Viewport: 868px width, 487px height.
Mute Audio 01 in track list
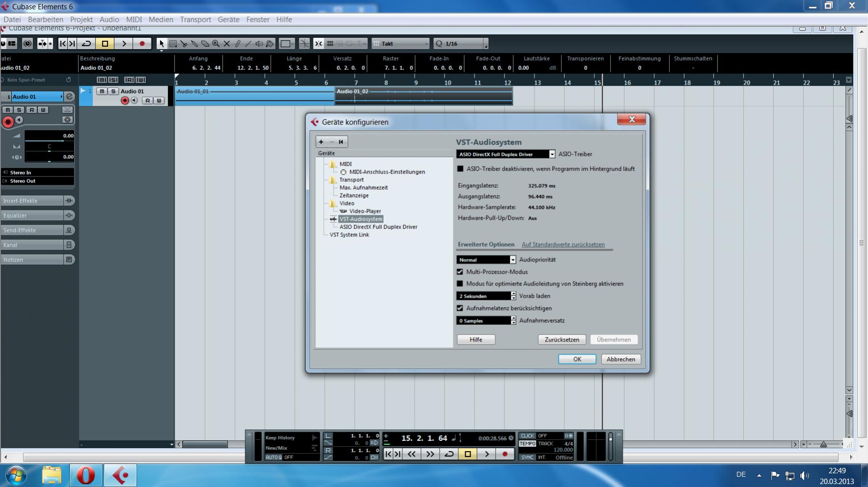[102, 91]
